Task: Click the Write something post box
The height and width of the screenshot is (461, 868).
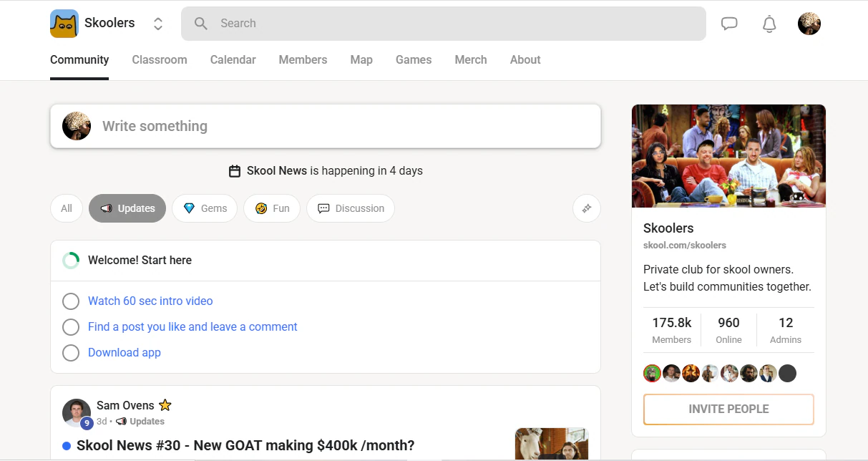Action: pos(326,126)
